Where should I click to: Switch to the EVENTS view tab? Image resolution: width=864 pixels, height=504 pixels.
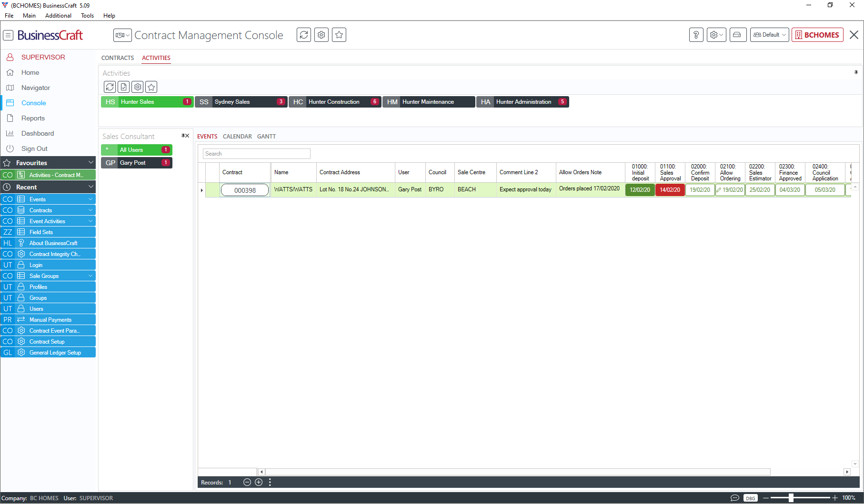pyautogui.click(x=207, y=137)
